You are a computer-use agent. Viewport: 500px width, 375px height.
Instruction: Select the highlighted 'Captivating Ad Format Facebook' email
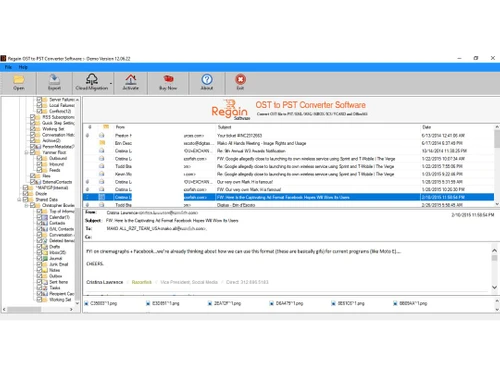288,197
